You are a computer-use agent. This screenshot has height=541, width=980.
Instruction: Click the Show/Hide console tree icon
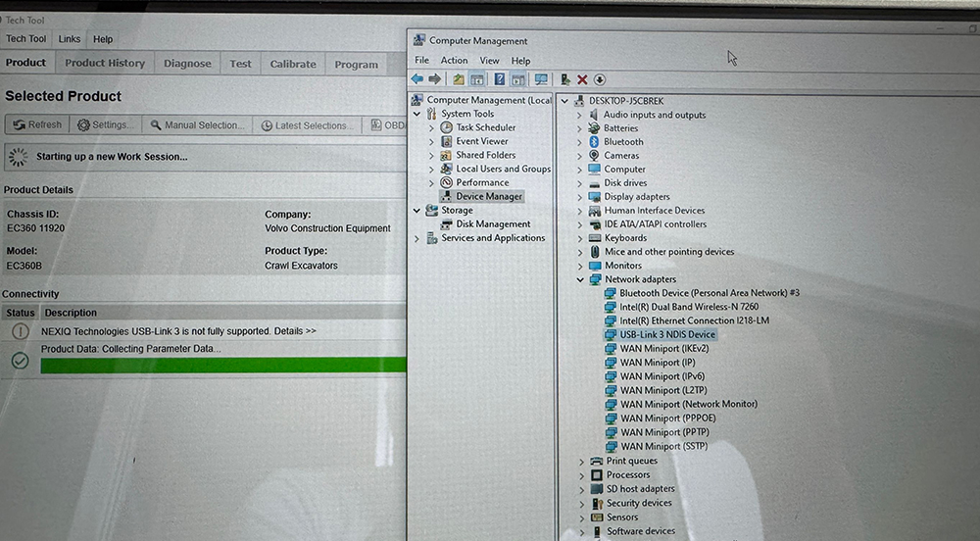[477, 79]
